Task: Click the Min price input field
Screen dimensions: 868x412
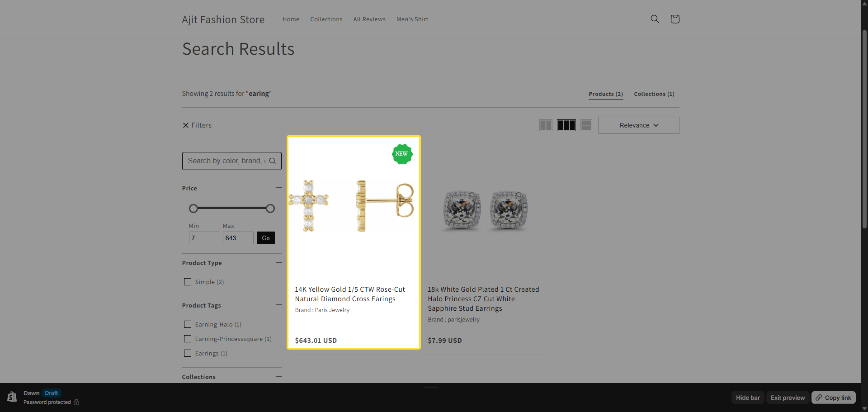Action: (204, 238)
